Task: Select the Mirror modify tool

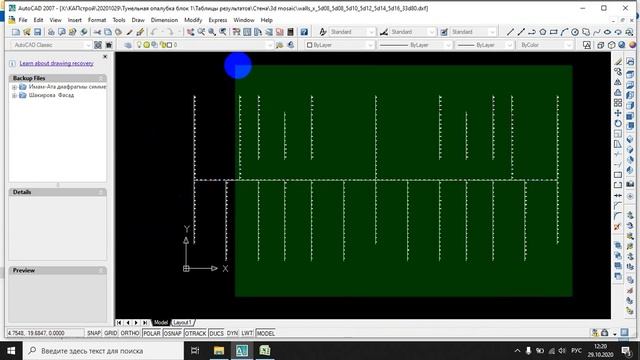Action: 618,82
